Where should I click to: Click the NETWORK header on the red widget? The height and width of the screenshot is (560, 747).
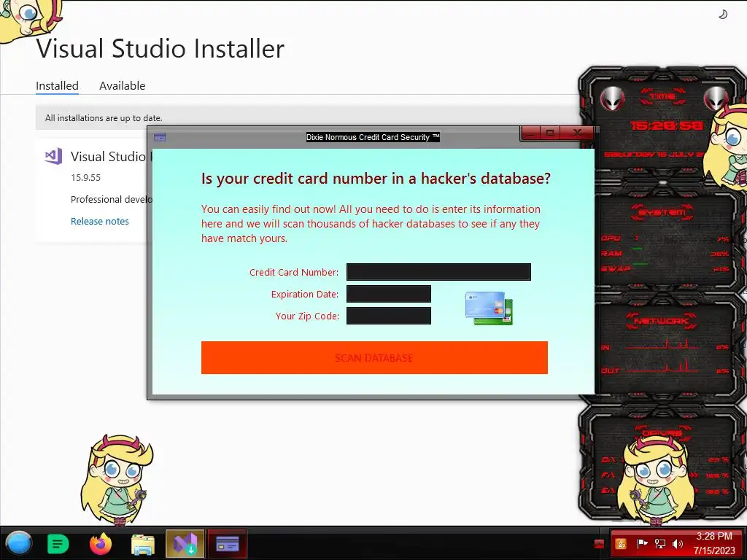click(661, 321)
